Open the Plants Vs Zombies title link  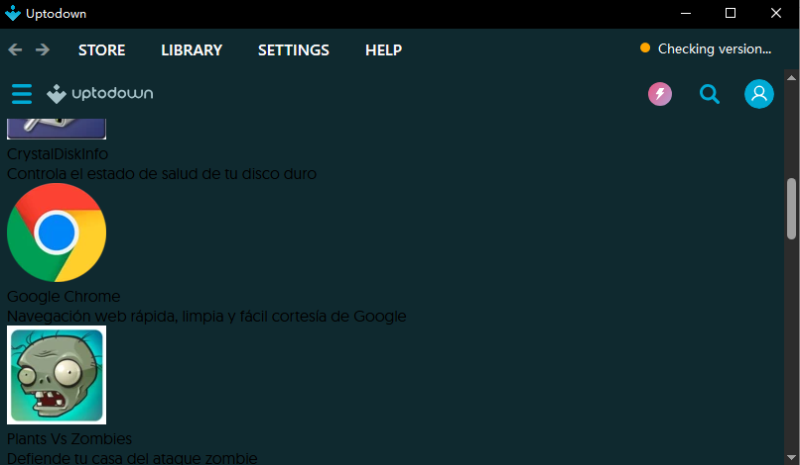pos(69,438)
